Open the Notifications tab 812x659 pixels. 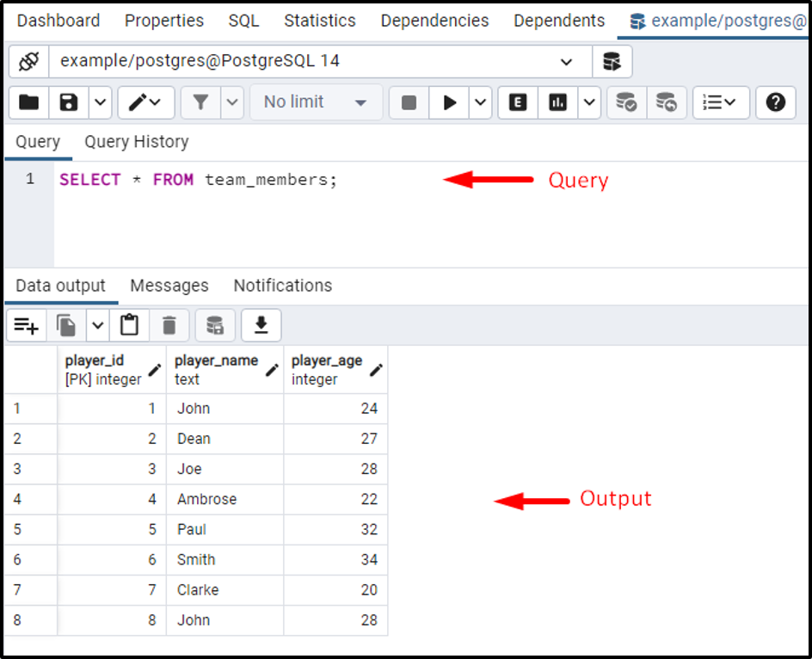point(282,285)
